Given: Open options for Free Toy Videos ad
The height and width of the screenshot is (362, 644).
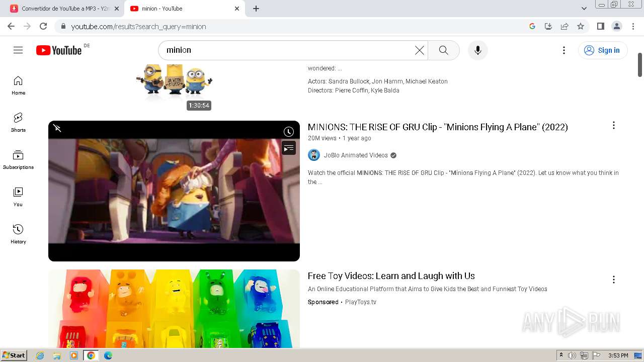Looking at the screenshot, I should [x=614, y=280].
